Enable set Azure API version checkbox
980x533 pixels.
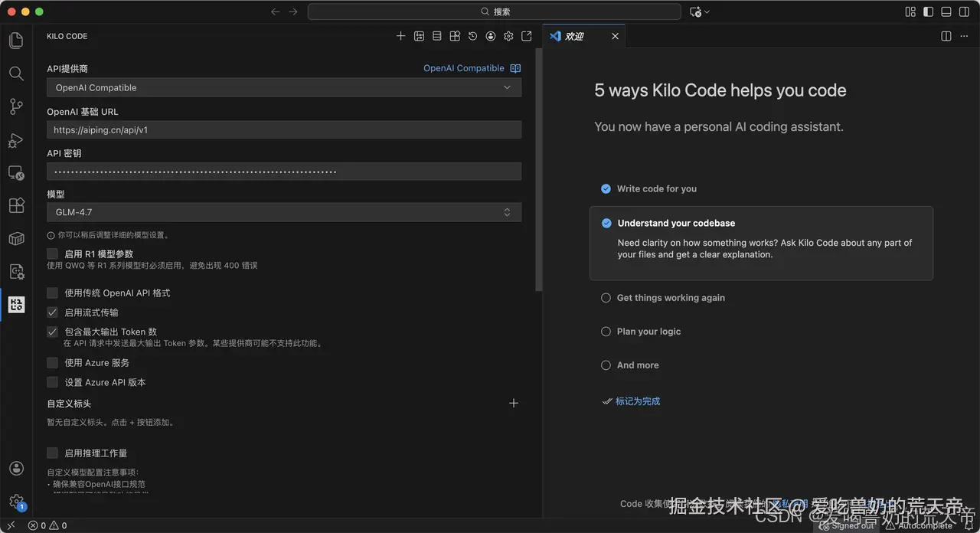52,382
